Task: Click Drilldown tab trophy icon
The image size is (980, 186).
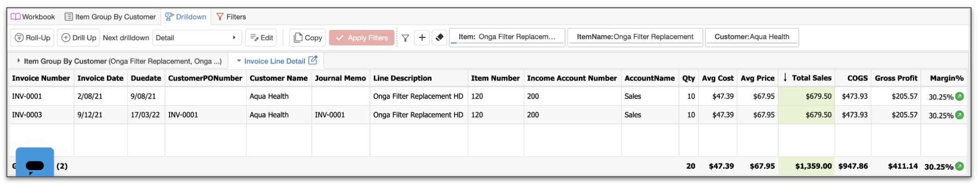Action: point(170,17)
